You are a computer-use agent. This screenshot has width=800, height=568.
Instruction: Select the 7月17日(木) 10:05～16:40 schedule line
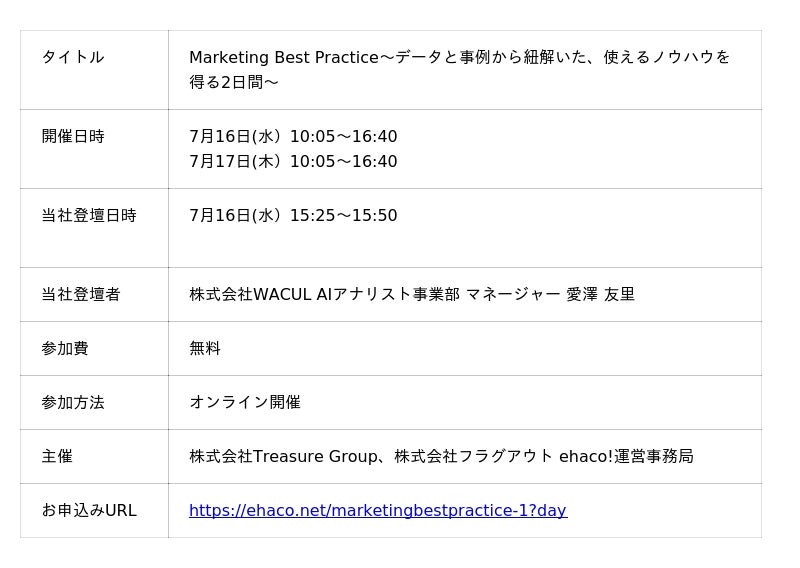[x=293, y=161]
